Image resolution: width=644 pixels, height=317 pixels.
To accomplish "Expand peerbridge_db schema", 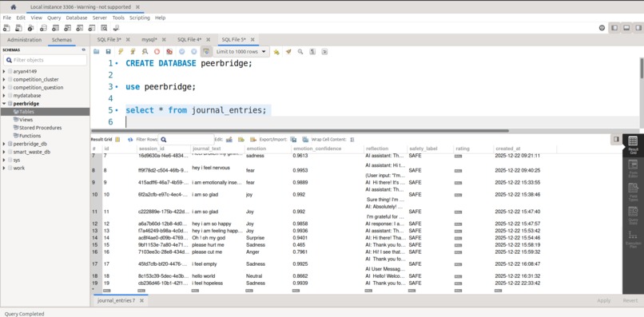I will tap(4, 144).
